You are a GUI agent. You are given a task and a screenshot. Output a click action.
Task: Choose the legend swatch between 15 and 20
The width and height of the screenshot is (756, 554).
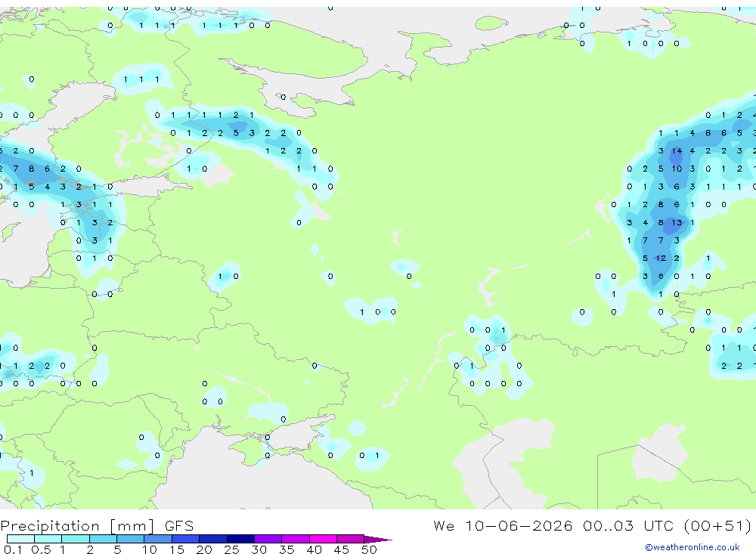[x=186, y=539]
